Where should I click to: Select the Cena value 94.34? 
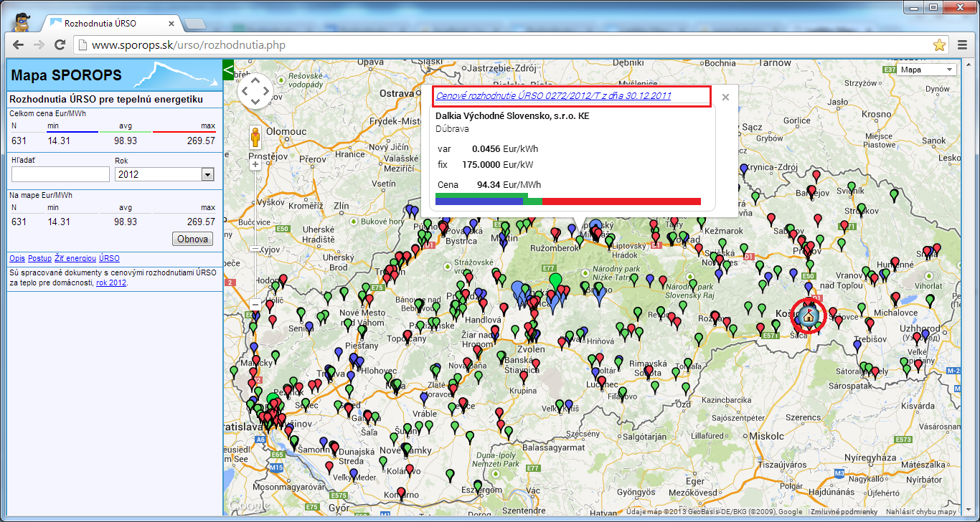click(489, 185)
